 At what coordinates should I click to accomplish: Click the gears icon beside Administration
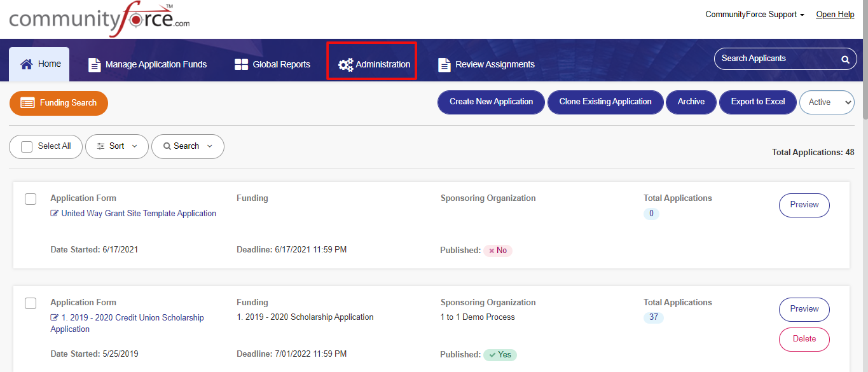coord(345,65)
